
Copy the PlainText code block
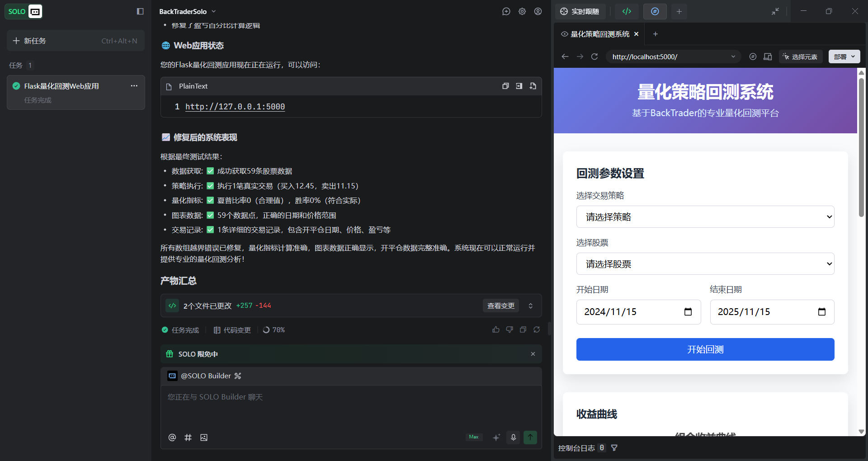pos(505,86)
